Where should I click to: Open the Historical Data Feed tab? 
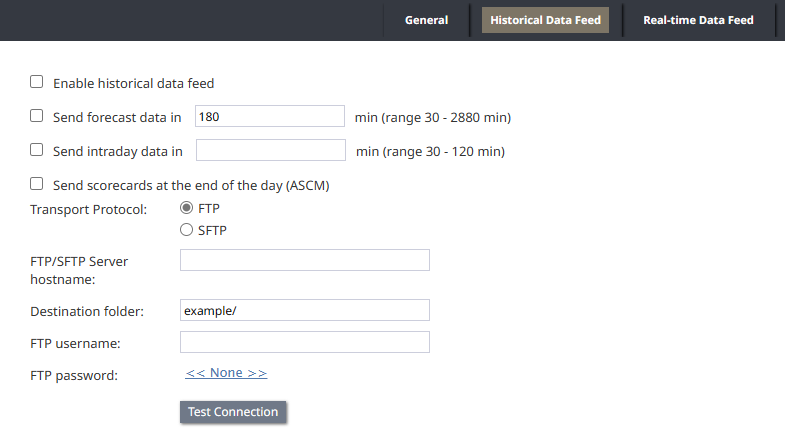point(545,20)
